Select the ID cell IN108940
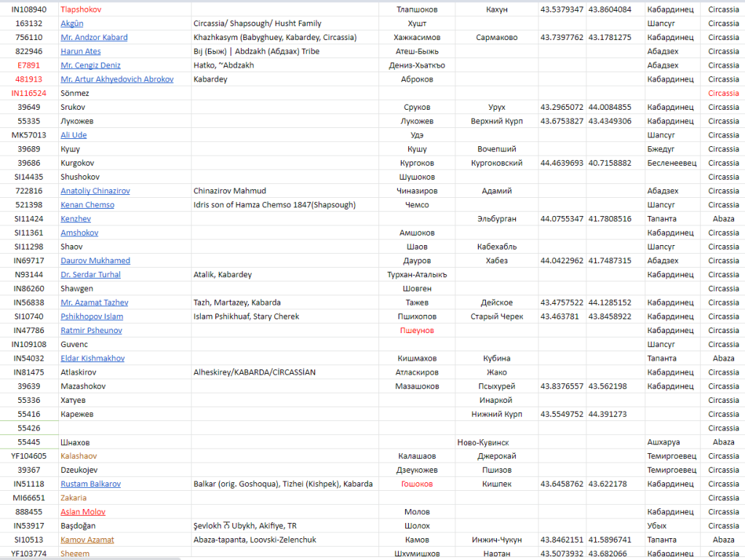Image resolution: width=745 pixels, height=560 pixels. [x=29, y=9]
